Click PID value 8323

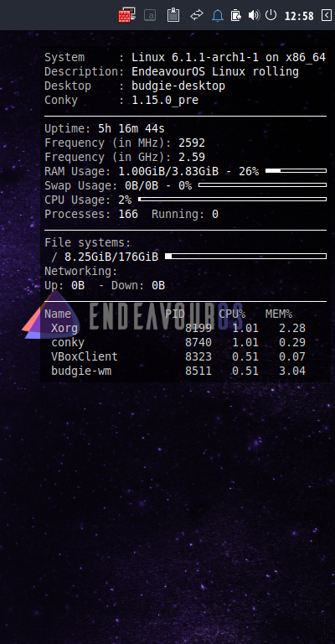(x=198, y=357)
